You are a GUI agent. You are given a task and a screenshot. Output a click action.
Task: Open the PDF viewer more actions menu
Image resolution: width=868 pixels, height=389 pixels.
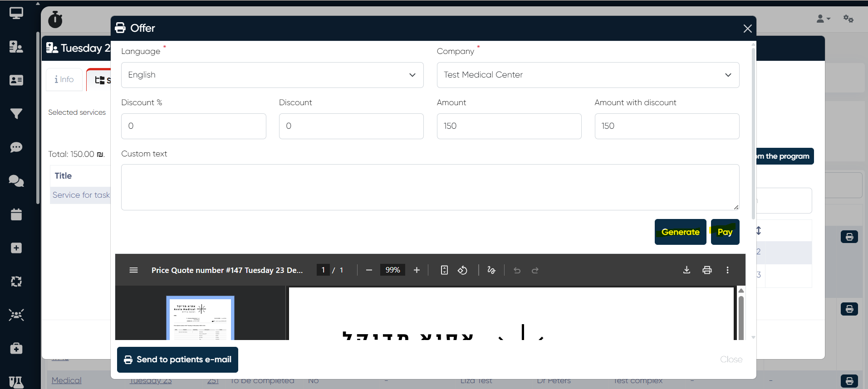tap(727, 270)
